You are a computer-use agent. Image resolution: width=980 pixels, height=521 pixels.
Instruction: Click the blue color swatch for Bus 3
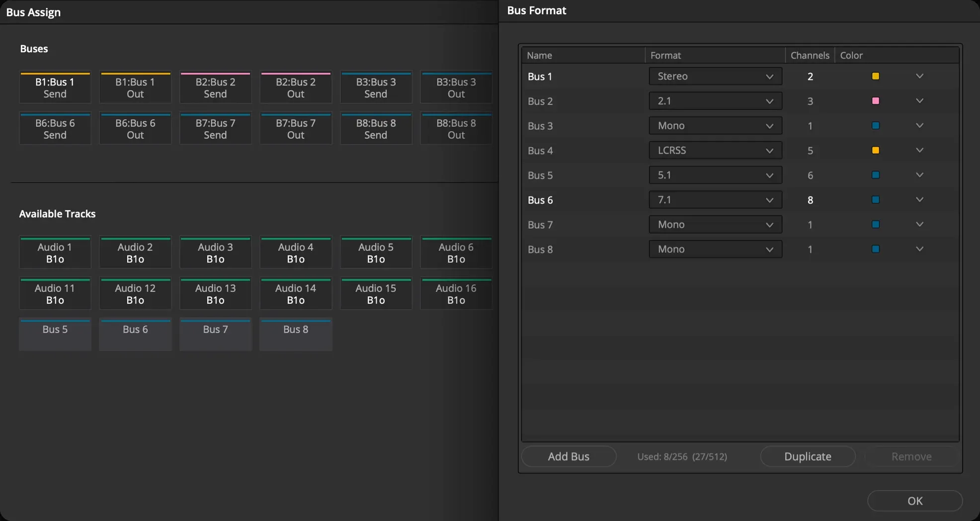pyautogui.click(x=876, y=126)
